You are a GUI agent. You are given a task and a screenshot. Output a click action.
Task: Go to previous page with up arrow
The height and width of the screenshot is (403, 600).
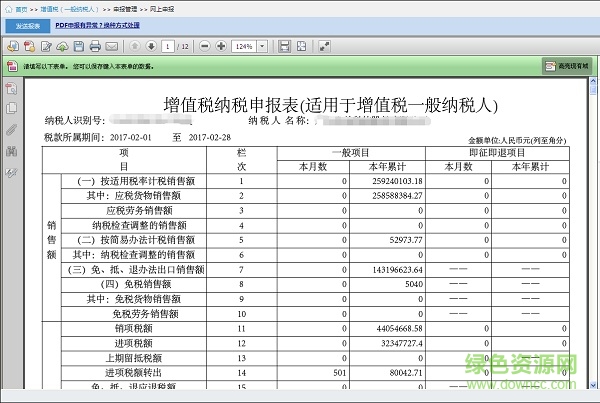pyautogui.click(x=134, y=46)
